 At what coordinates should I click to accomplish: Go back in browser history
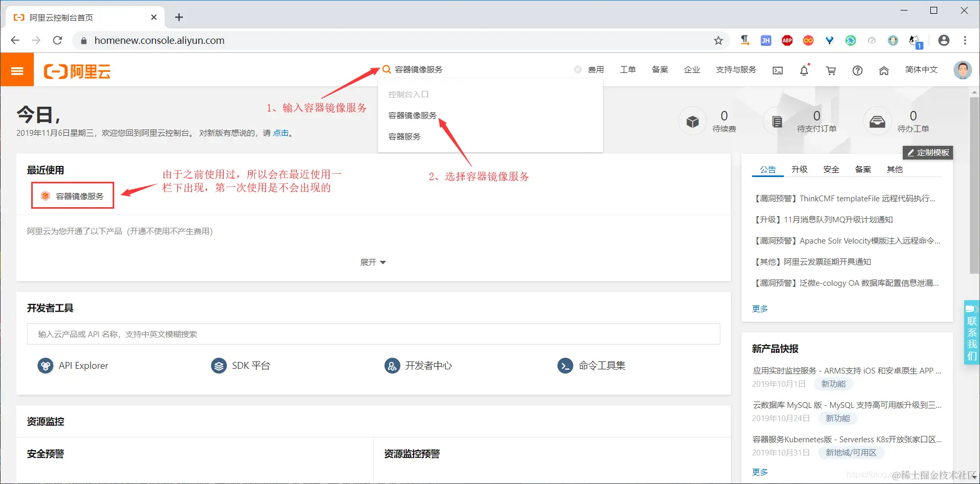click(15, 40)
